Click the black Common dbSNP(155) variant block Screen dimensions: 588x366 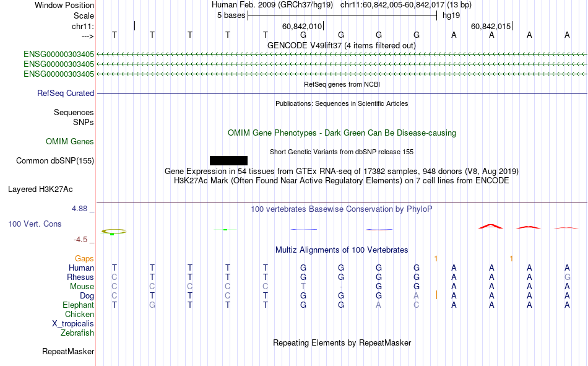pyautogui.click(x=228, y=160)
